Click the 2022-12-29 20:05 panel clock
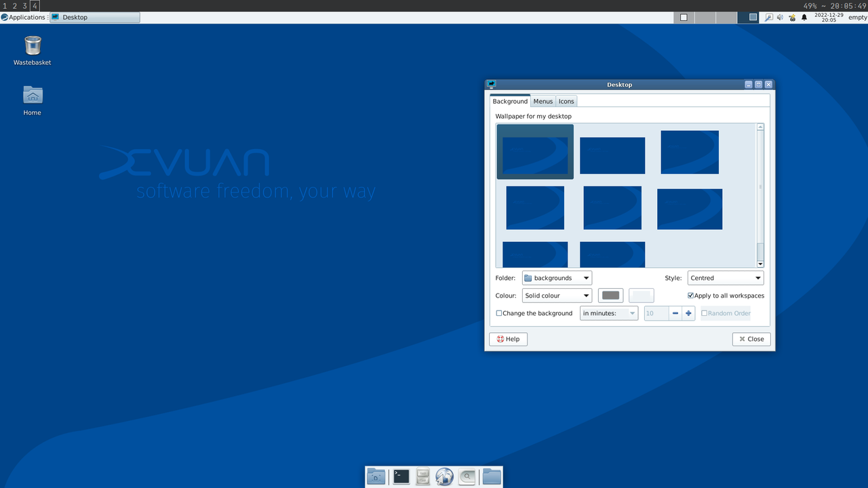 pos(829,18)
